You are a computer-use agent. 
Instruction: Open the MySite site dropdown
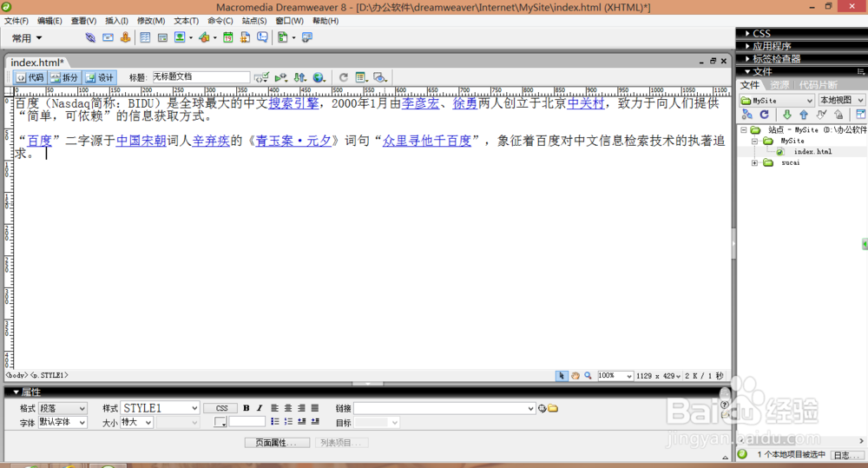(777, 100)
